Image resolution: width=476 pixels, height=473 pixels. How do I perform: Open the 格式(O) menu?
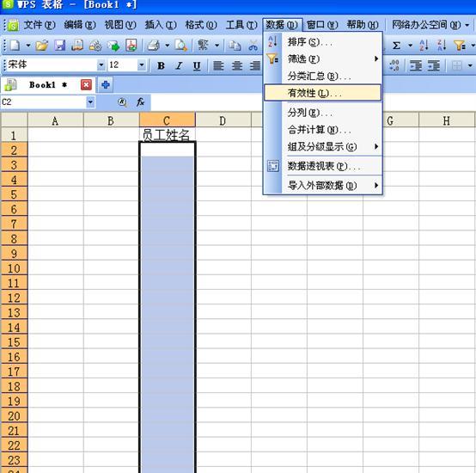pos(201,25)
